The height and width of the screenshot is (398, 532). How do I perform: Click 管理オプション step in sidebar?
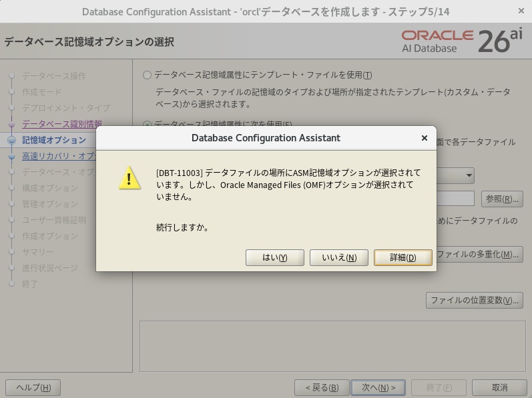click(50, 204)
